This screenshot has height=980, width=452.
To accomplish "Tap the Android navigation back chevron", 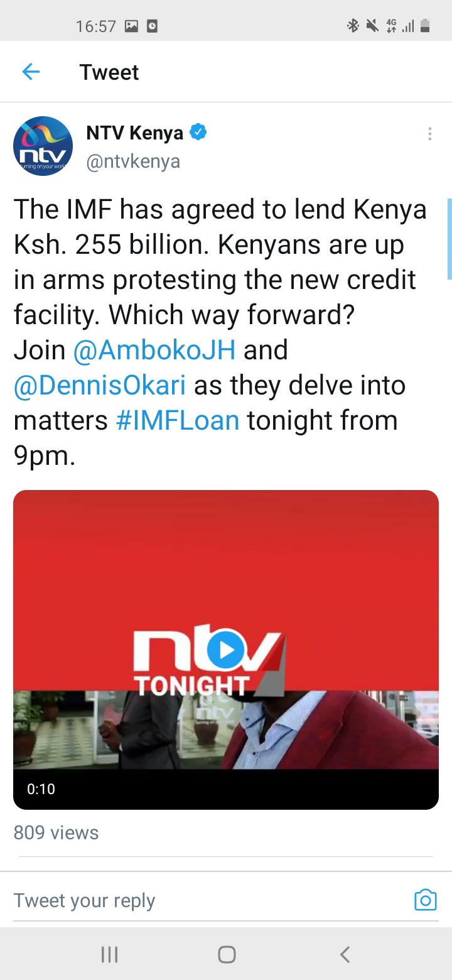I will (344, 955).
